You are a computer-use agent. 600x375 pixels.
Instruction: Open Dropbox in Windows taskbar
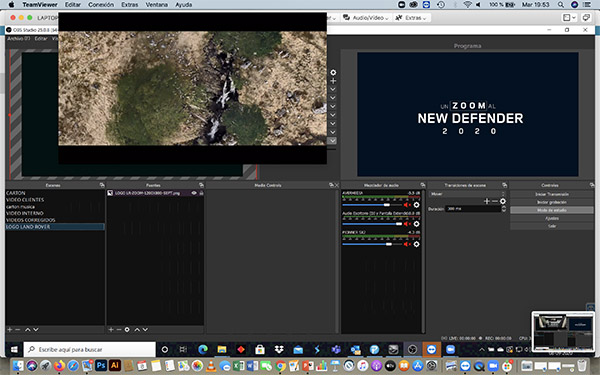pyautogui.click(x=279, y=349)
